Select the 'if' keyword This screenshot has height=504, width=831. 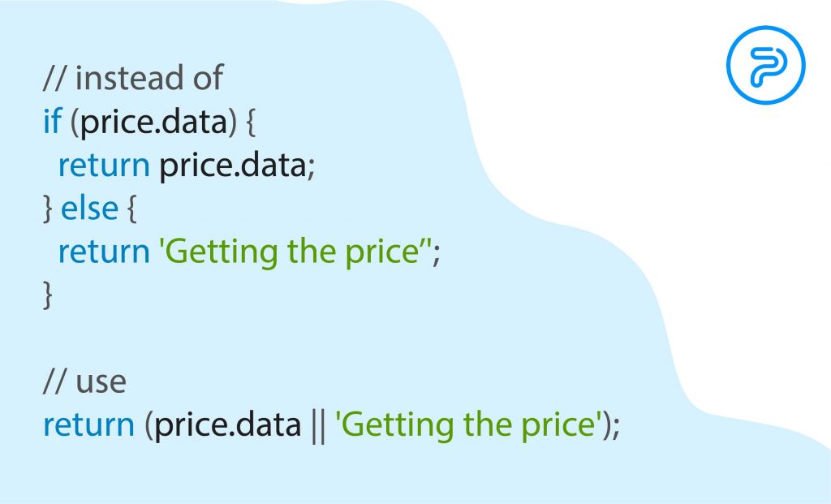click(x=53, y=121)
